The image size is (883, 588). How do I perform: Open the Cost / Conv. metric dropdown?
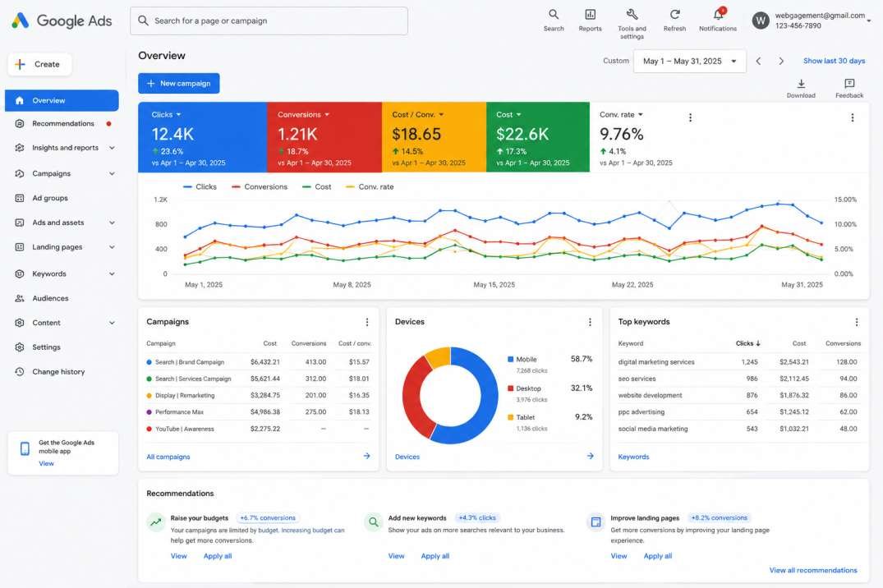441,115
